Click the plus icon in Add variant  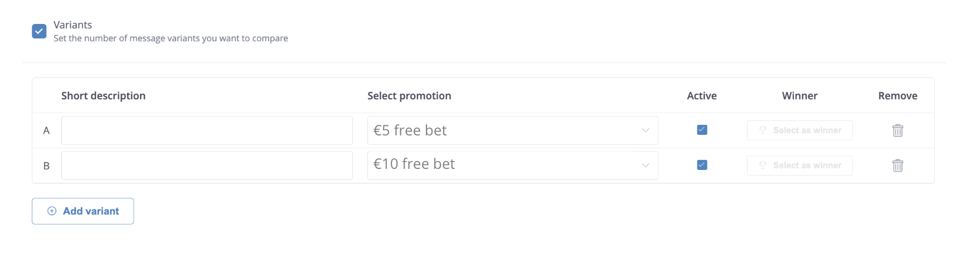pos(52,211)
